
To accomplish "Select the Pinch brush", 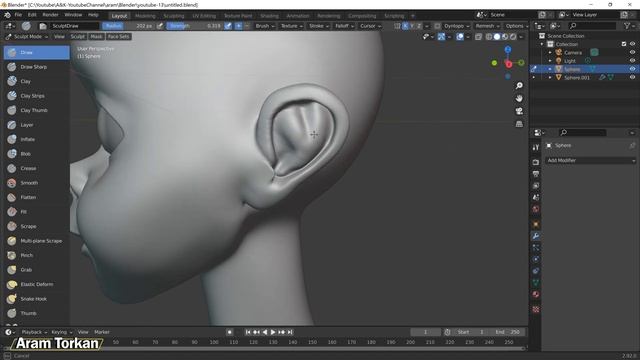I will (36, 255).
